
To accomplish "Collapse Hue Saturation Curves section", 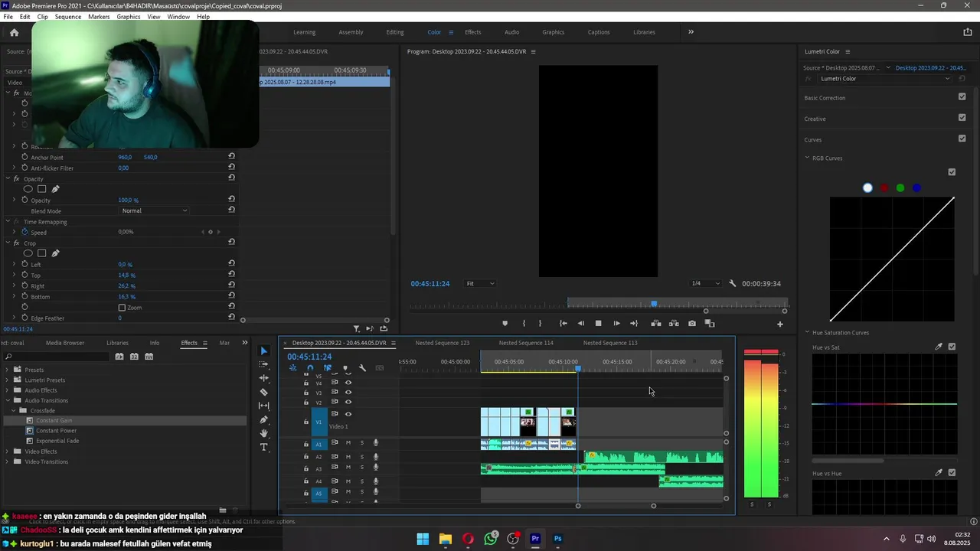I will [x=807, y=333].
